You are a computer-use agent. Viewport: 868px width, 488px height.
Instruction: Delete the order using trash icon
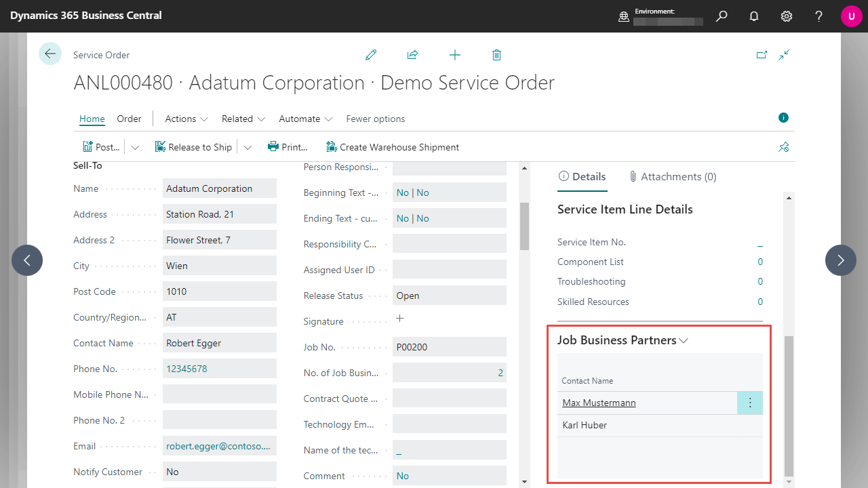tap(496, 55)
